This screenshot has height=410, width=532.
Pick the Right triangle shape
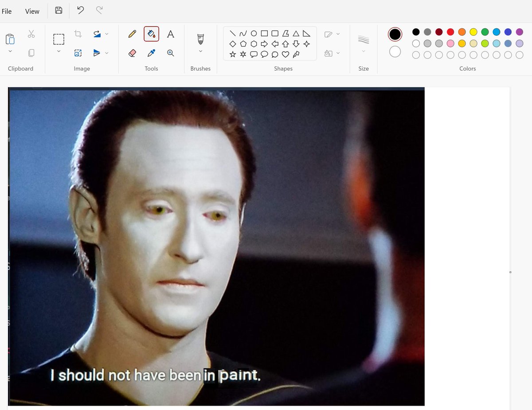tap(307, 33)
